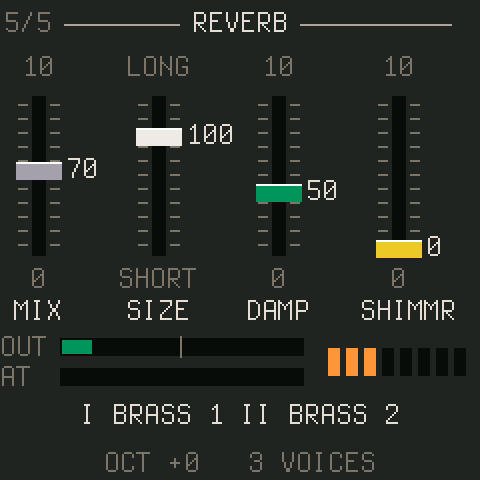Click the SIZE parameter label

click(x=158, y=310)
